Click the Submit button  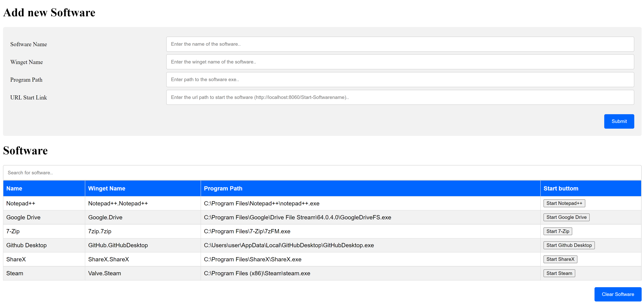coord(619,121)
